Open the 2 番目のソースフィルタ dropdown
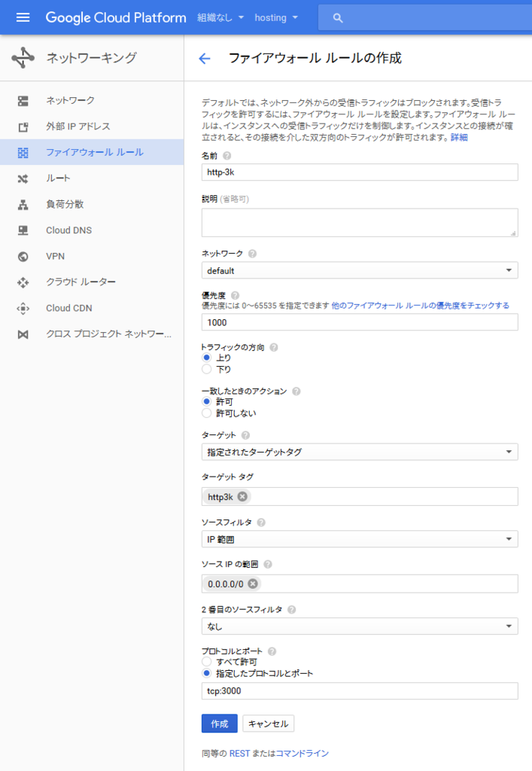This screenshot has height=771, width=532. click(x=360, y=626)
